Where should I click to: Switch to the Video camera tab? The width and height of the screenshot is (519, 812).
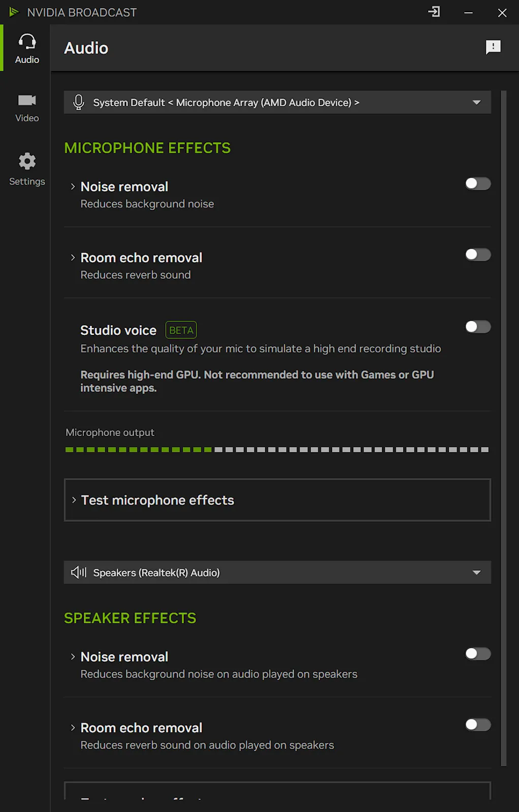click(26, 108)
